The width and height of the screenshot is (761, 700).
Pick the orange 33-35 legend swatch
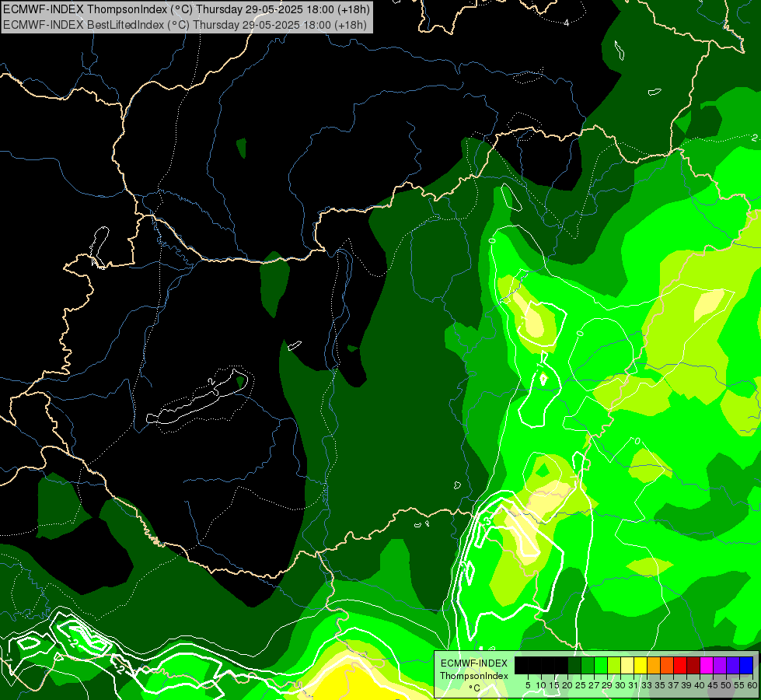(x=654, y=665)
